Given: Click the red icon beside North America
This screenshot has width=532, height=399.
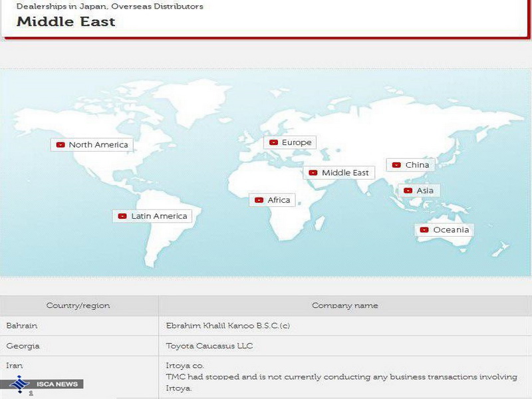Looking at the screenshot, I should (x=61, y=145).
